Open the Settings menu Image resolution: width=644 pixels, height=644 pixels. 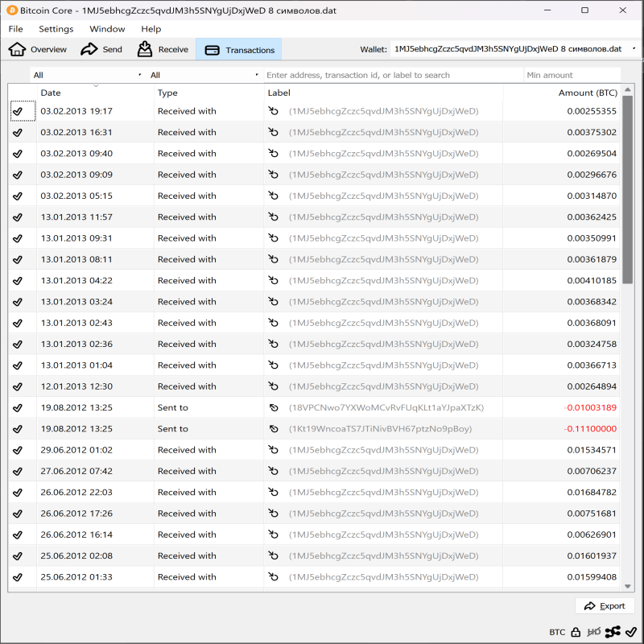[x=56, y=29]
